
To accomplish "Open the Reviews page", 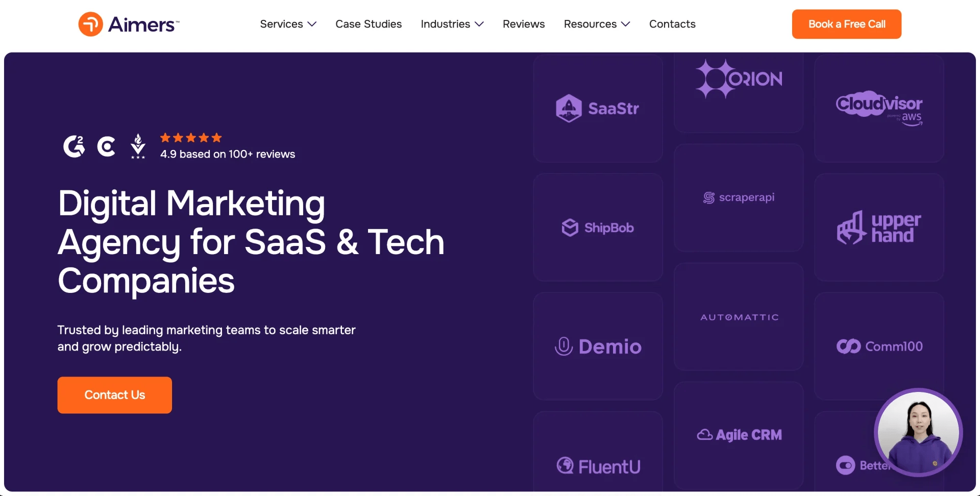I will (x=524, y=24).
